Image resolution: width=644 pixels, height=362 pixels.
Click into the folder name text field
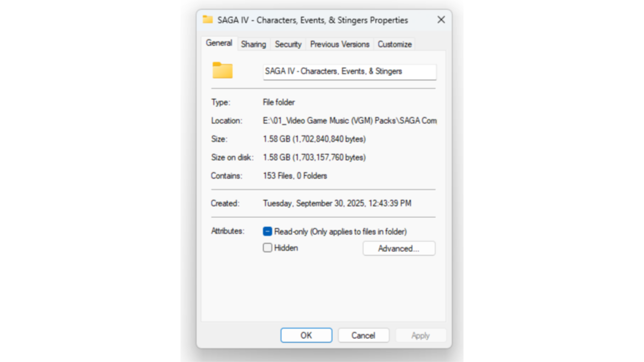(350, 72)
